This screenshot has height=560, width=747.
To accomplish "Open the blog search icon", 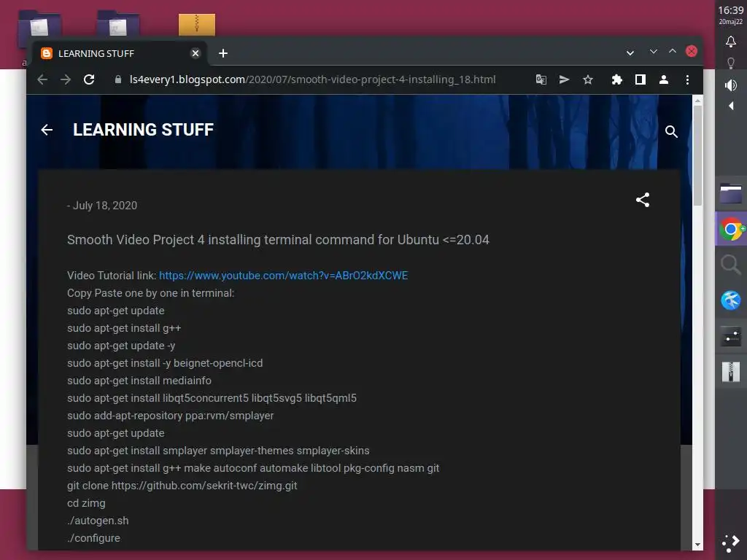I will click(671, 131).
